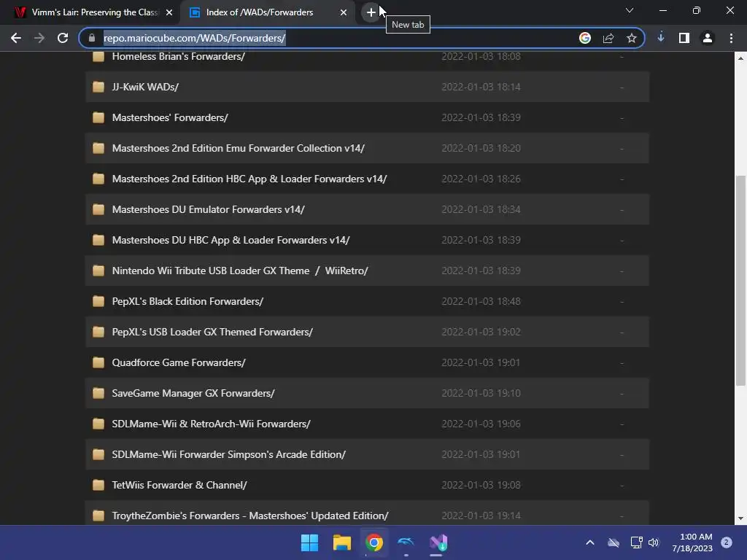This screenshot has width=747, height=560.
Task: Click the date 2022-01-03 19:10
Action: [481, 393]
